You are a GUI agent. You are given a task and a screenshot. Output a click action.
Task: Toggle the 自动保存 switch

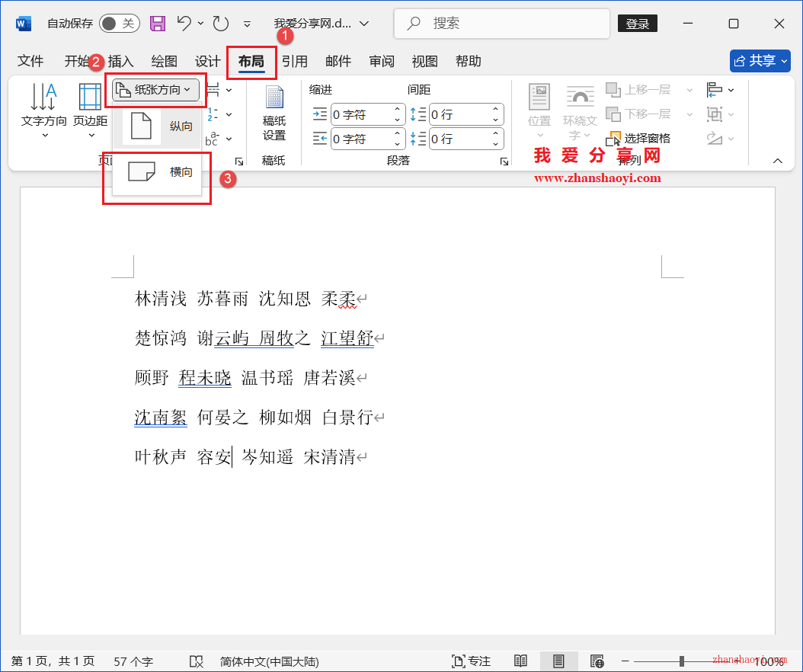[120, 24]
